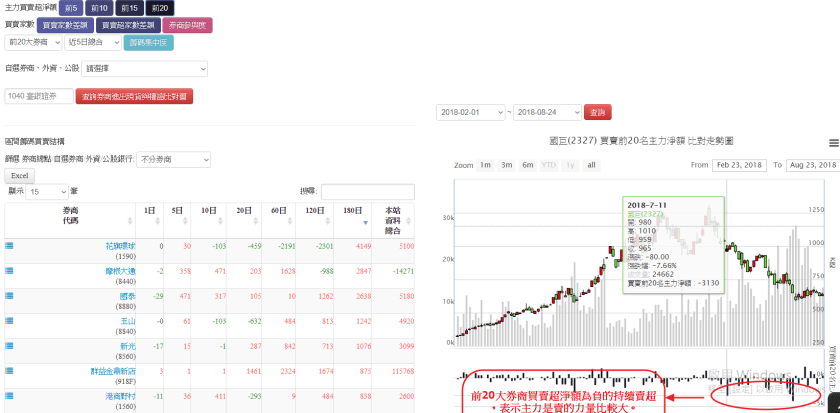Focus the 1040 臺銀證券 input field
This screenshot has width=840, height=413.
[x=37, y=96]
